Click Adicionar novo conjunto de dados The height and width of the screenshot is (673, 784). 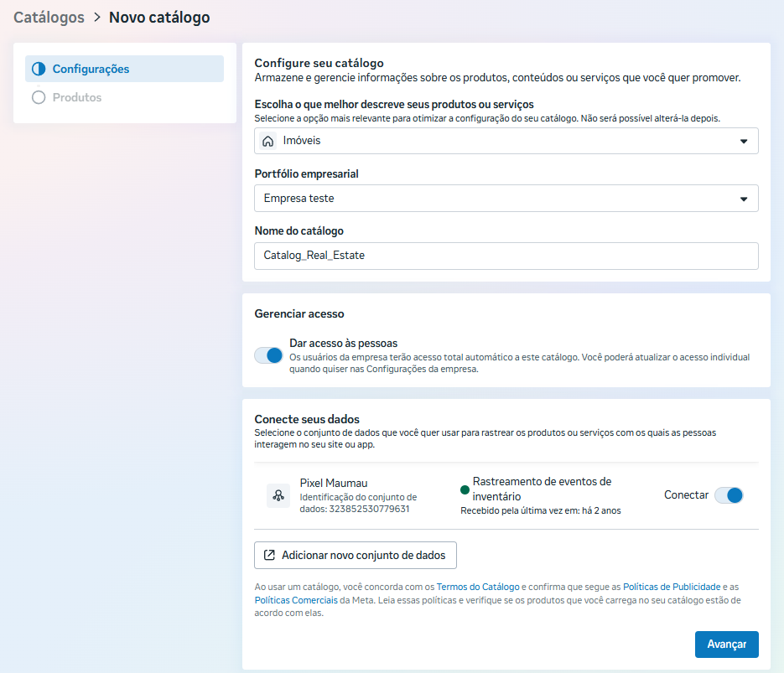356,555
